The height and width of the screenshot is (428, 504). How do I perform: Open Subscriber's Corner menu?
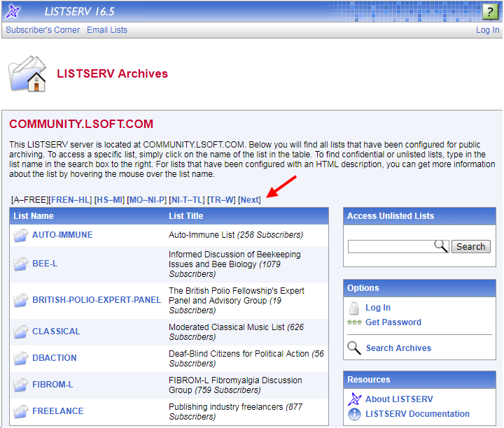click(43, 30)
